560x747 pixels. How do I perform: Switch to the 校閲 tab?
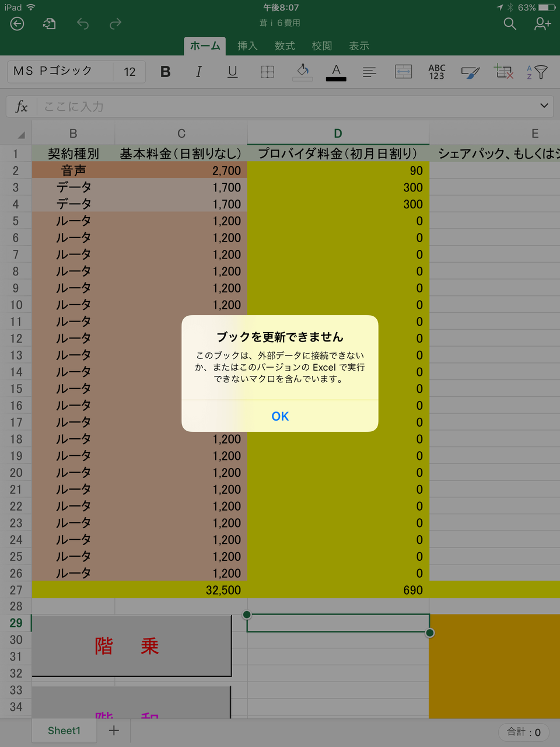tap(322, 46)
